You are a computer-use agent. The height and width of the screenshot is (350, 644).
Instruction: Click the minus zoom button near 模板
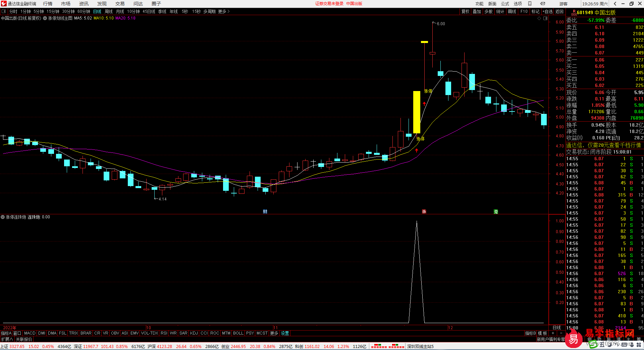coord(561,333)
